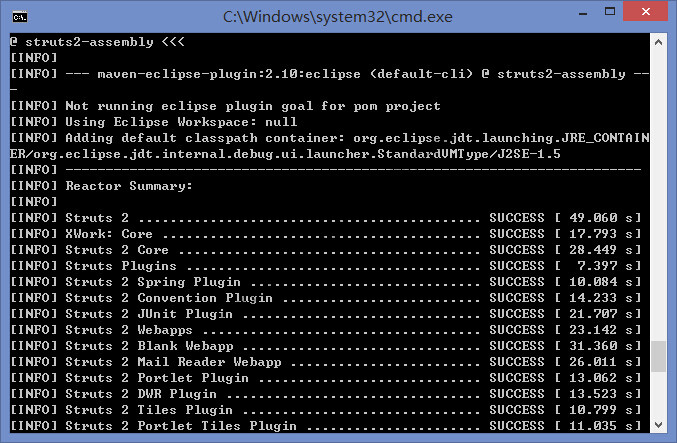Click the scrollbar down arrow

pos(658,426)
